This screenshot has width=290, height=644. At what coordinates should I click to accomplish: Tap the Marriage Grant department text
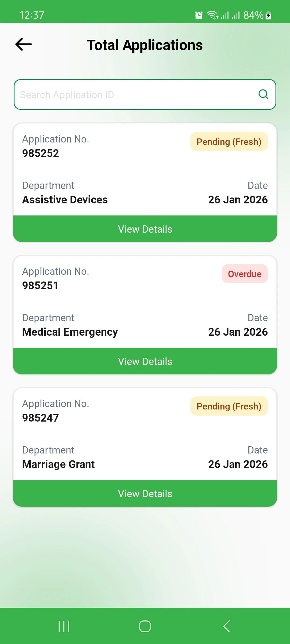(x=59, y=464)
